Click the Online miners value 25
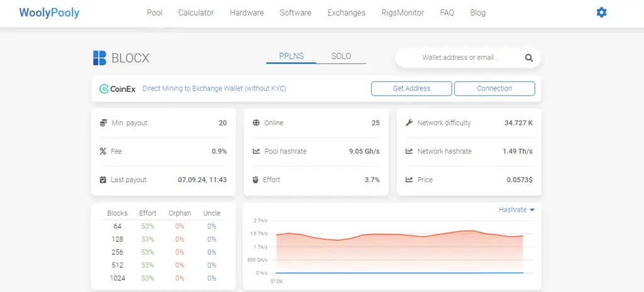 376,122
